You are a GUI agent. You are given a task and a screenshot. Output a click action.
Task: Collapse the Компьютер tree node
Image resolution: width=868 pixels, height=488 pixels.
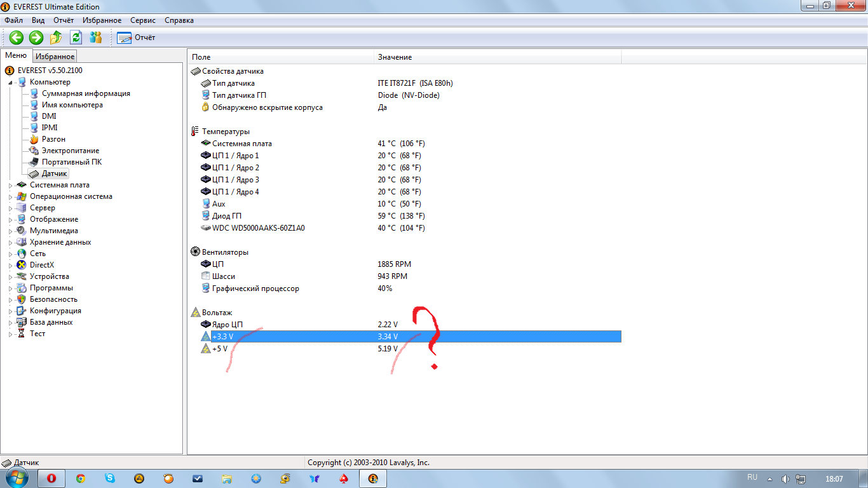pos(11,83)
